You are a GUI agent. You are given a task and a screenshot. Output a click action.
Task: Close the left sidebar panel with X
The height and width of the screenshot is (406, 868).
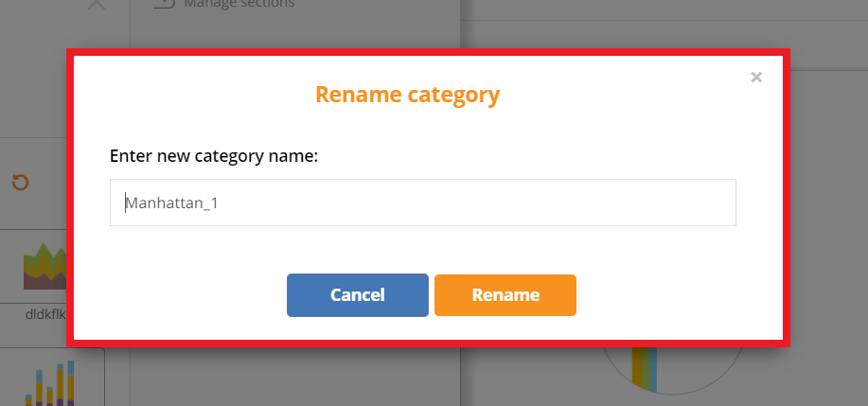click(x=96, y=5)
